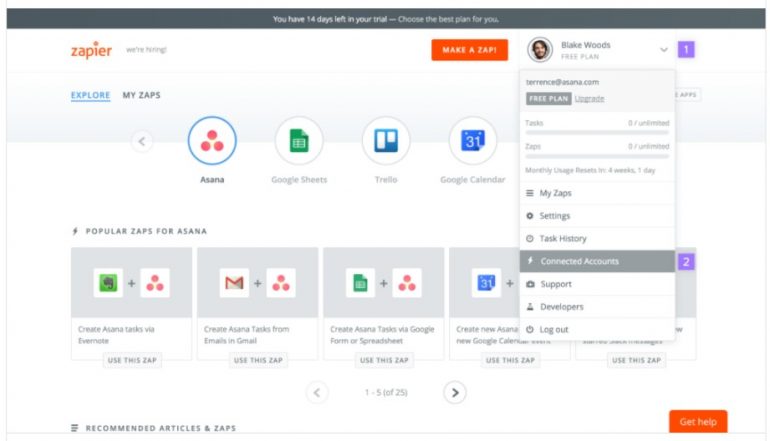Screen dimensions: 770x441
Task: Click the Tasks usage progress bar
Action: coord(597,133)
